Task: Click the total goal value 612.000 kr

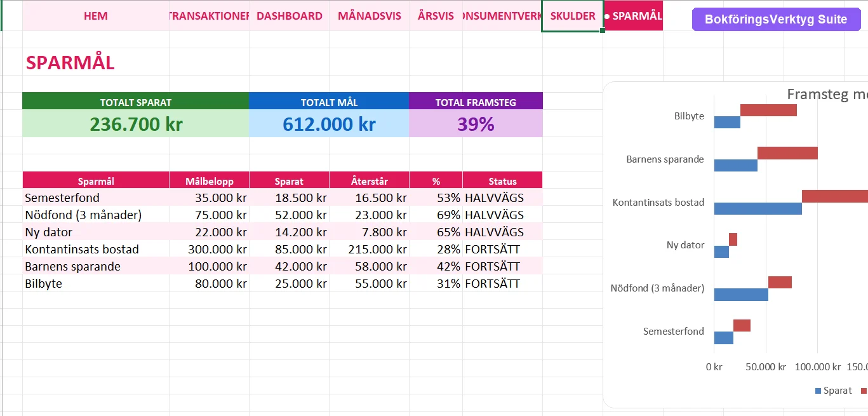Action: pyautogui.click(x=329, y=124)
